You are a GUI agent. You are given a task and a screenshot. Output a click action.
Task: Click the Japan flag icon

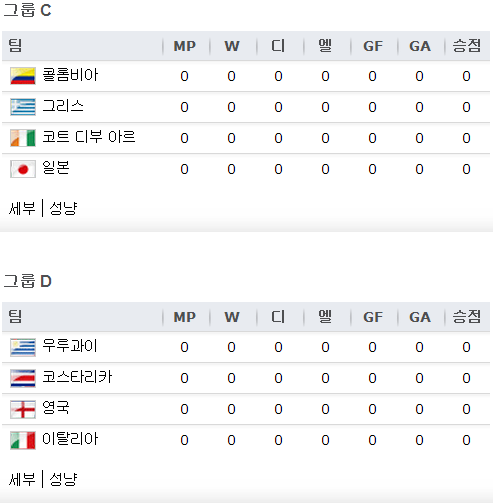click(x=23, y=169)
